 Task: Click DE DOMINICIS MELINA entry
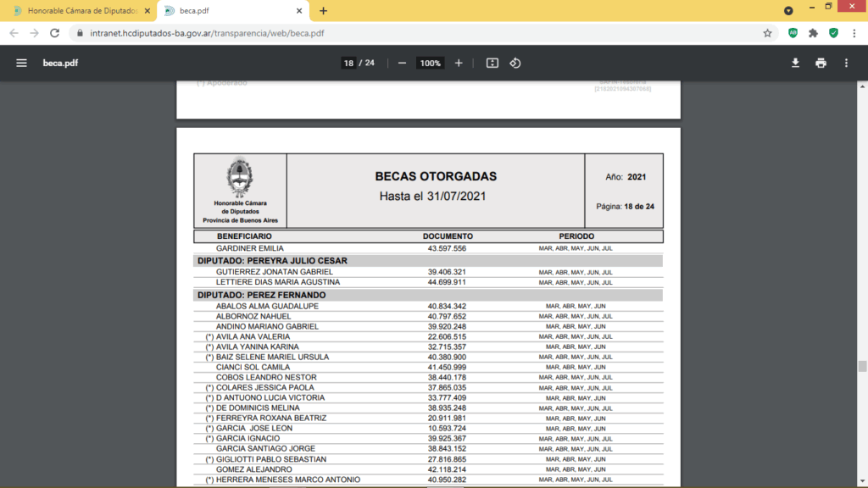[258, 408]
